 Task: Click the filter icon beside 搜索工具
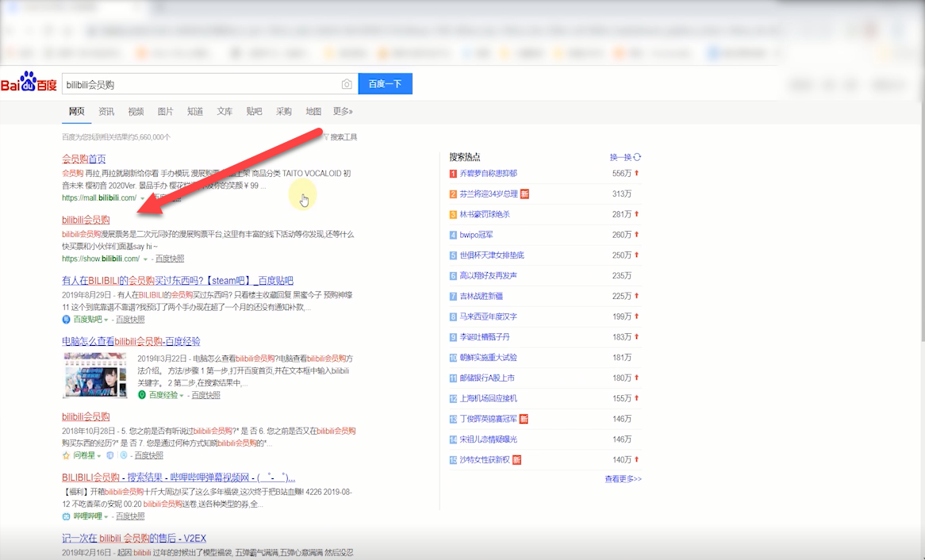point(325,137)
